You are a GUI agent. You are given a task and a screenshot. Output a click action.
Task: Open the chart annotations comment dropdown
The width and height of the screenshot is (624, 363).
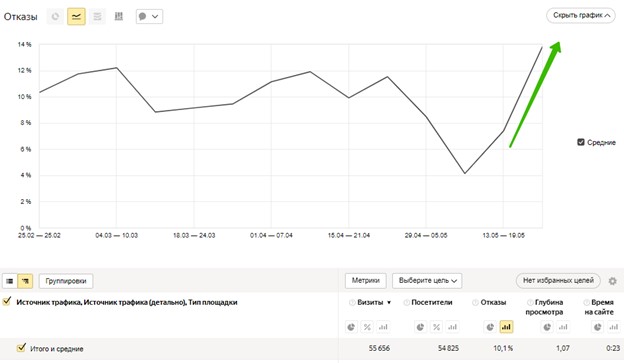click(x=149, y=16)
